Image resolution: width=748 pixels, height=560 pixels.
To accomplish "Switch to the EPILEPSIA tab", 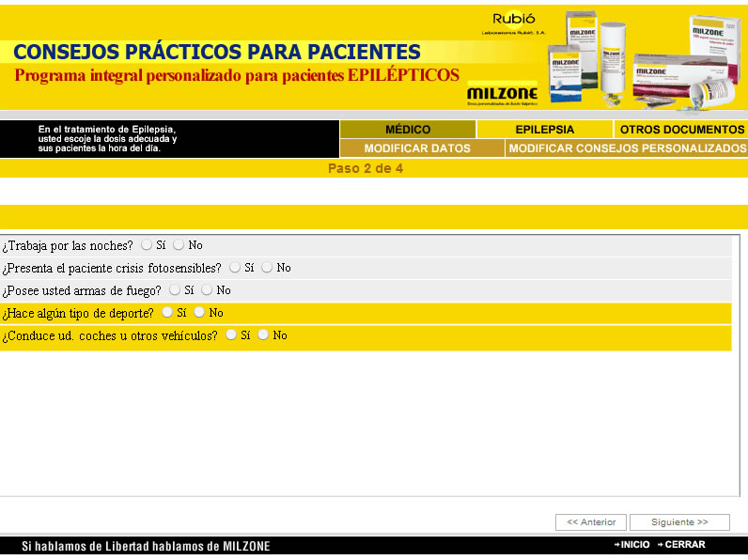I will (x=545, y=130).
